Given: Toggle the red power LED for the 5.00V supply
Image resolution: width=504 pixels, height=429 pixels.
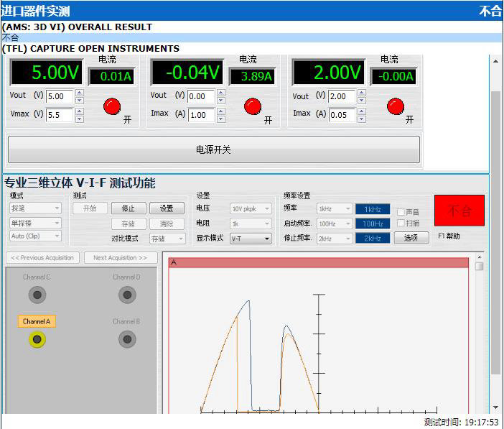Looking at the screenshot, I should coord(112,106).
